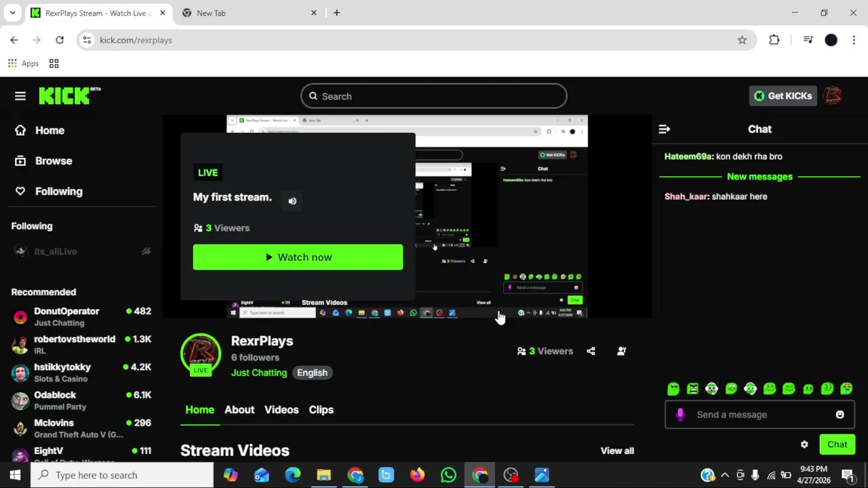The height and width of the screenshot is (488, 868).
Task: Open the emoji picker smiley icon
Action: pyautogui.click(x=840, y=415)
